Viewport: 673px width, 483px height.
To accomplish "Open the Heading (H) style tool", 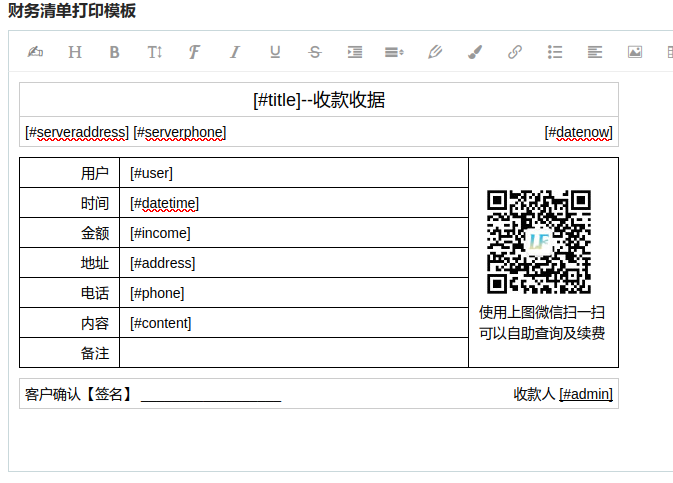I will click(x=75, y=52).
